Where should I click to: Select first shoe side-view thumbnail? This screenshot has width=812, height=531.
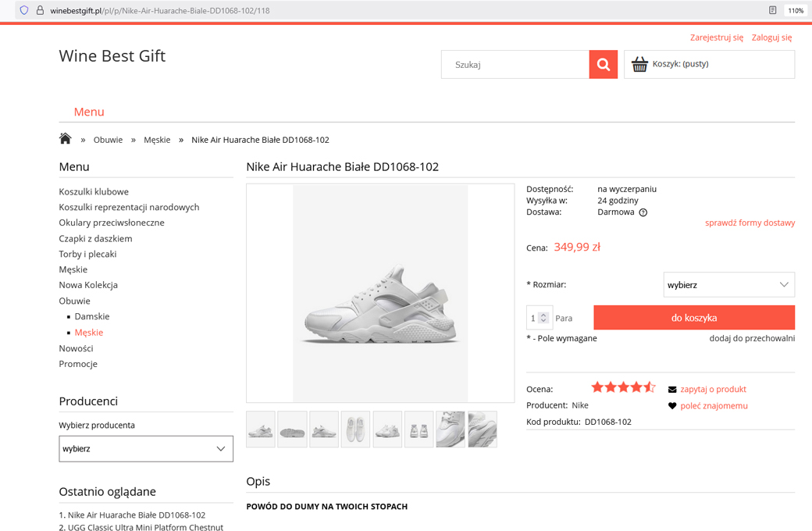261,429
